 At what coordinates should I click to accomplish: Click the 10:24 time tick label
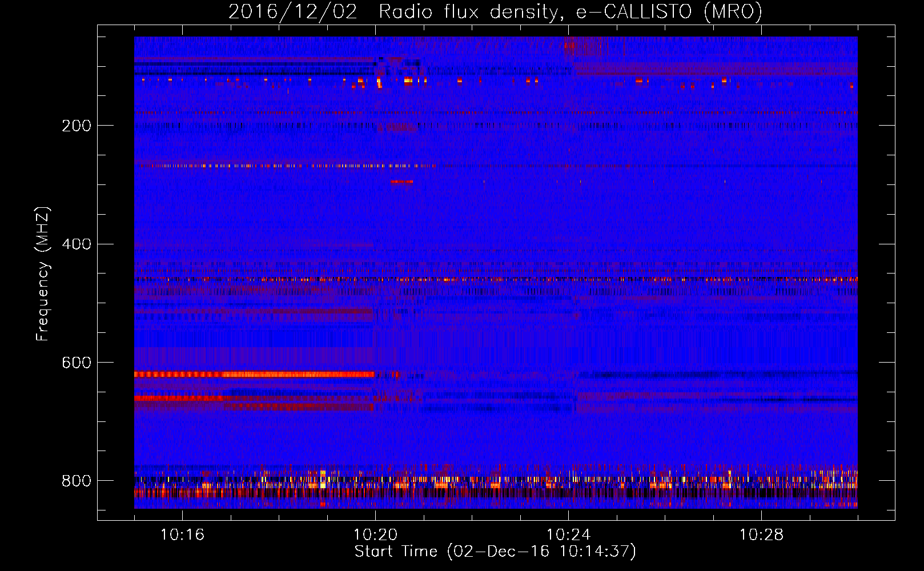568,535
